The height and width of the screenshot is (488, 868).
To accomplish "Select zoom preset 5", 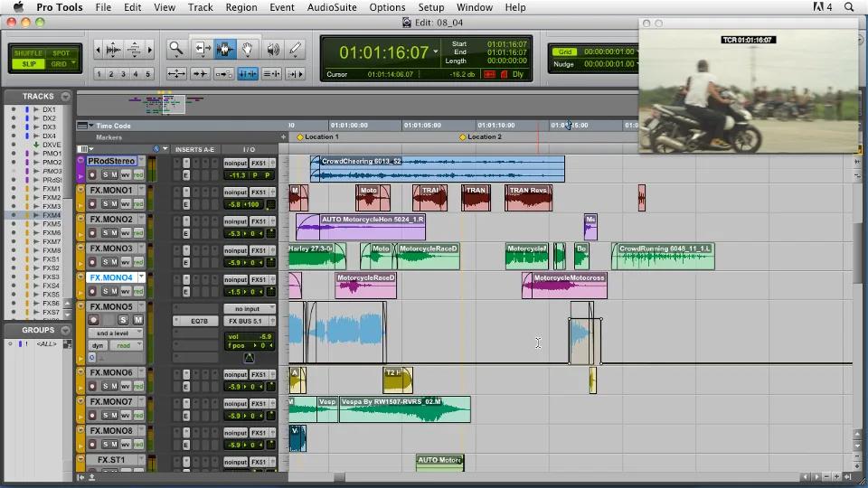I will 147,74.
